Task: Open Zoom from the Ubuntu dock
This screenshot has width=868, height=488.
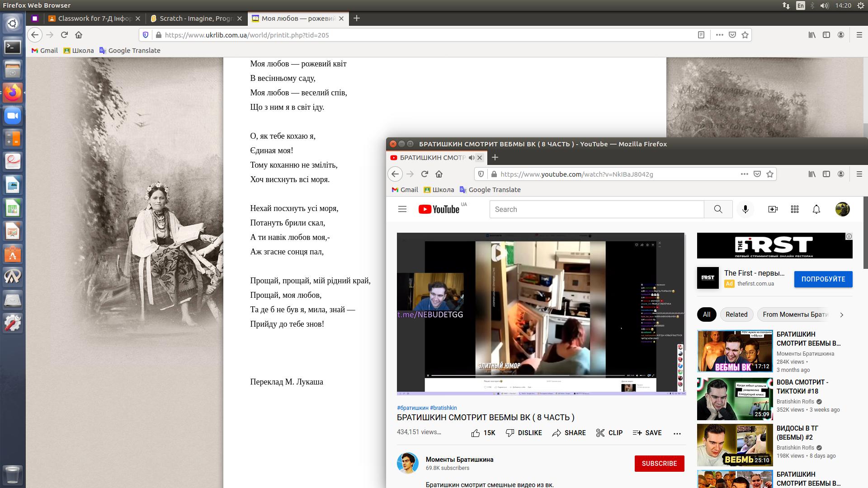Action: coord(13,116)
